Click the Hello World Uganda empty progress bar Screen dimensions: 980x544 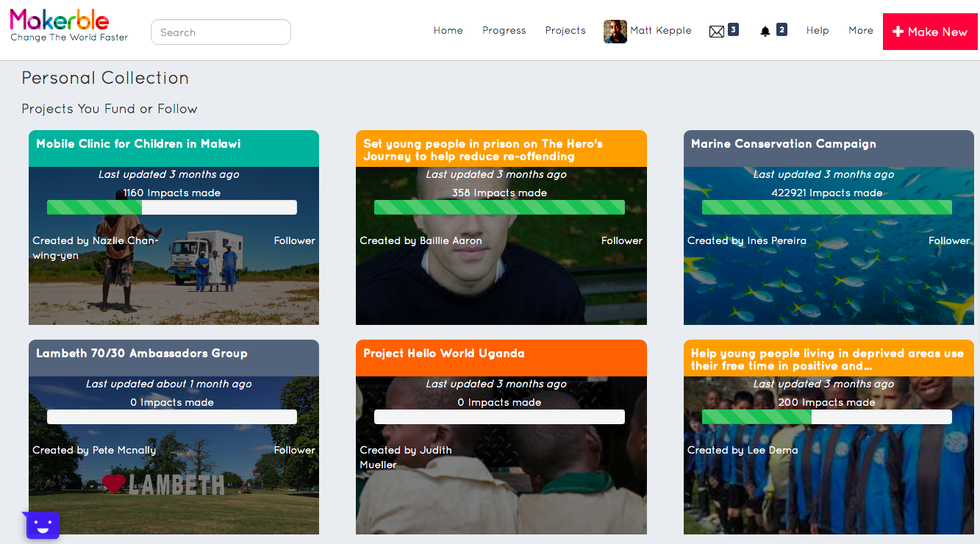tap(499, 417)
